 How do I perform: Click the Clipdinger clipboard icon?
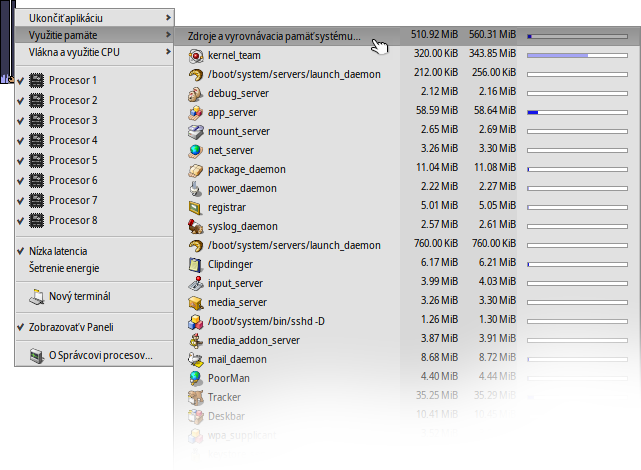[x=196, y=264]
